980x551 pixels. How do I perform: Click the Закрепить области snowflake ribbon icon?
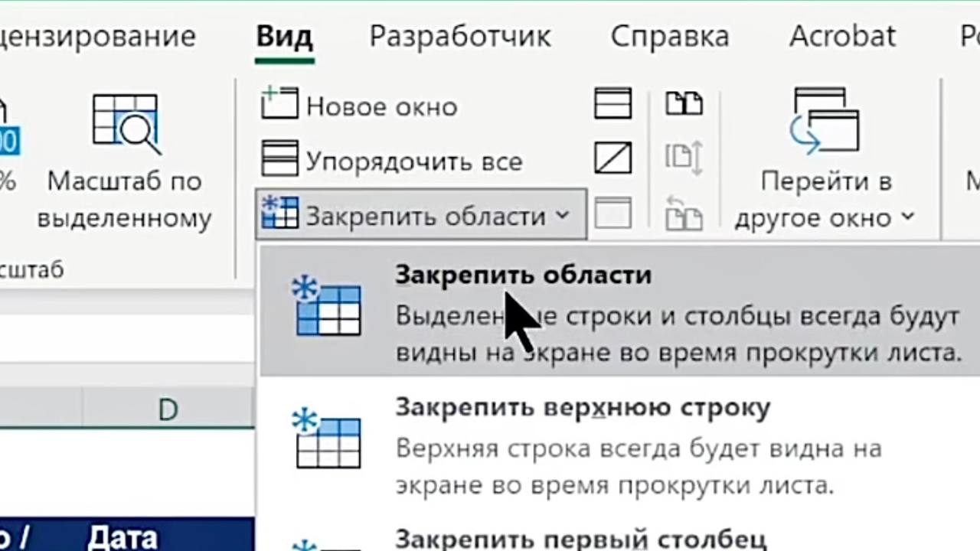pos(279,213)
